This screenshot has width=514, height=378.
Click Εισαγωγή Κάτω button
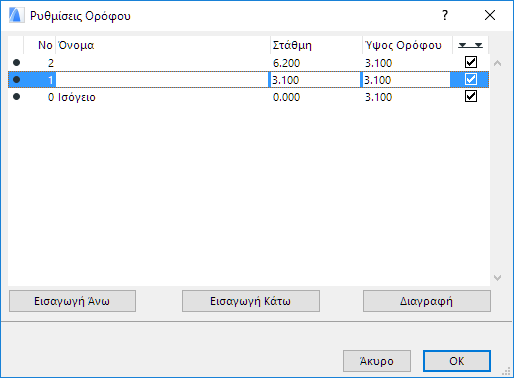point(251,301)
